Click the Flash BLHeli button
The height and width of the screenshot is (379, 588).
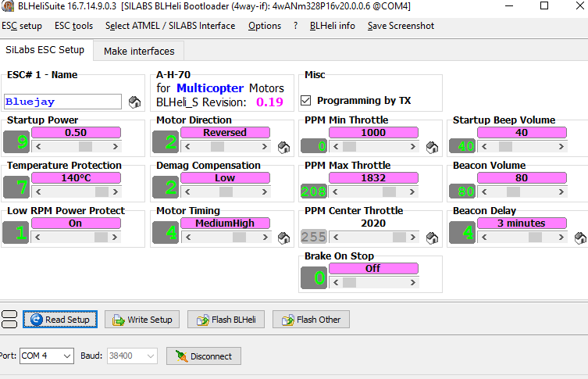tap(226, 320)
